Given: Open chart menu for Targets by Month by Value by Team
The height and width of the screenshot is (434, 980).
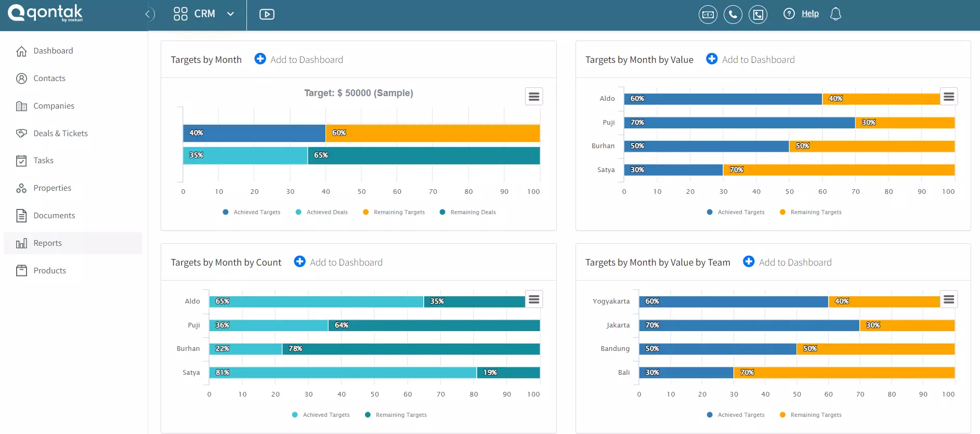Looking at the screenshot, I should pyautogui.click(x=949, y=299).
